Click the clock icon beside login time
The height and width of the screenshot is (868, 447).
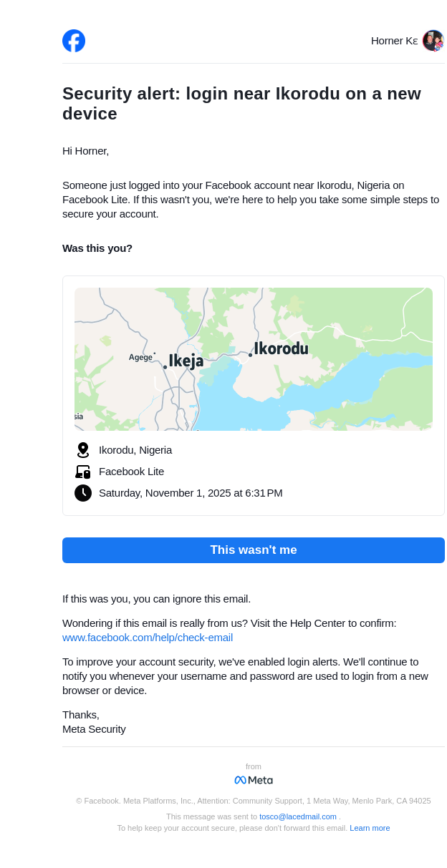[83, 493]
